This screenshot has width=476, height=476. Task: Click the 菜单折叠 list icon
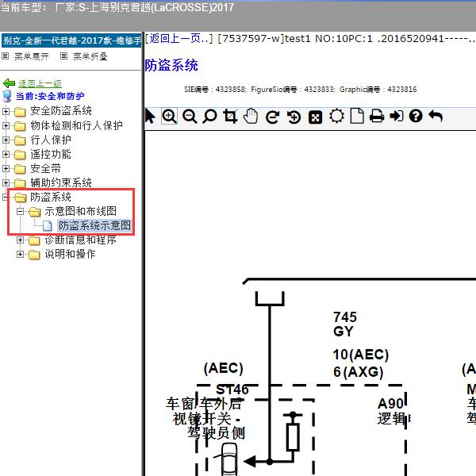(63, 56)
